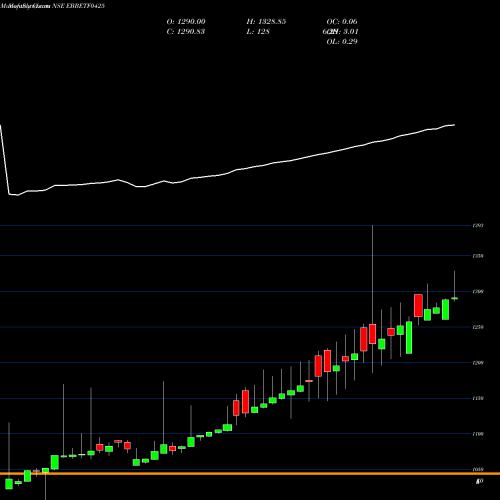Select the high value H: 1328.85
The width and height of the screenshot is (500, 500).
pyautogui.click(x=266, y=22)
